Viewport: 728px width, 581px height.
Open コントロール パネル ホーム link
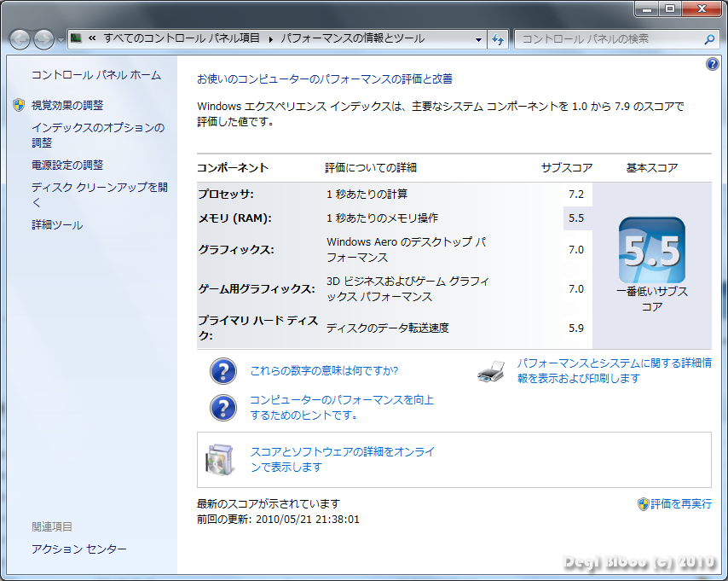click(96, 75)
